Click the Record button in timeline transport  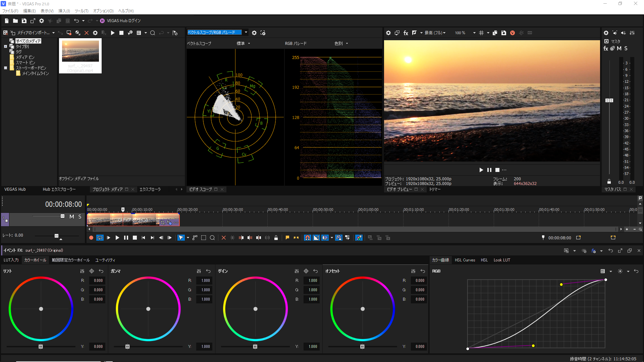[x=91, y=238]
